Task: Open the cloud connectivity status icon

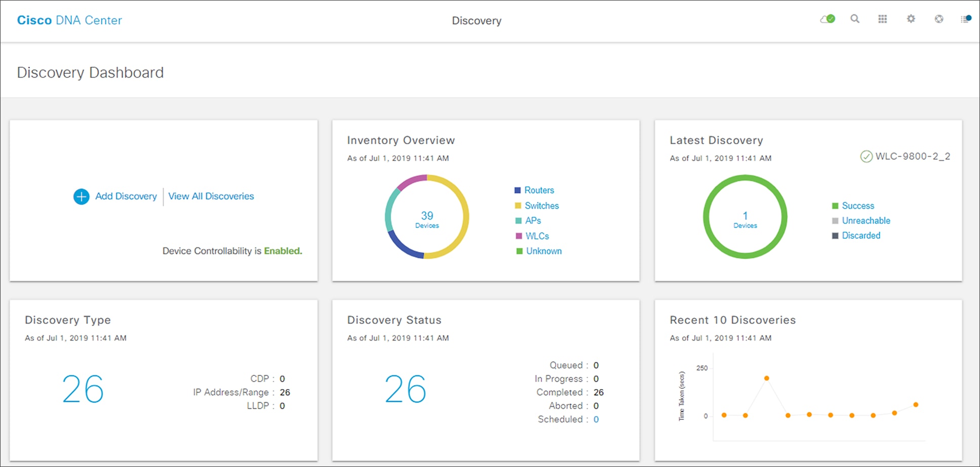Action: coord(828,19)
